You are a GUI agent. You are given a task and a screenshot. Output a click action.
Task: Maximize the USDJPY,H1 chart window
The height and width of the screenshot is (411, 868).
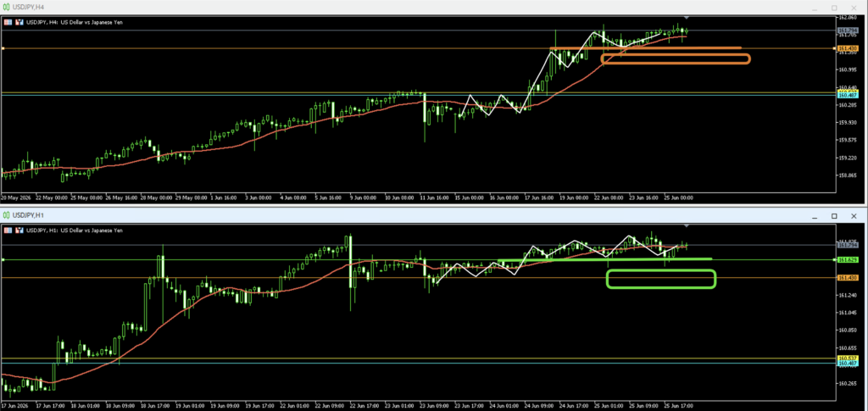coord(834,216)
